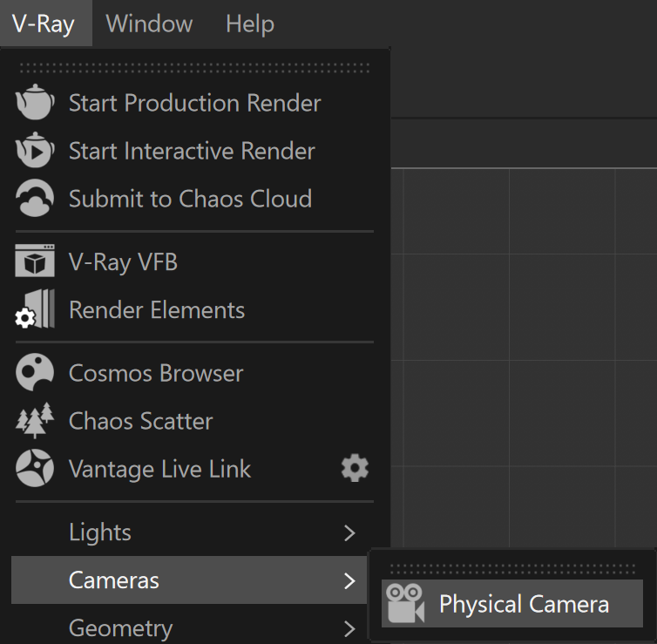
Task: Open Vantage Live Link settings gear
Action: coord(355,468)
